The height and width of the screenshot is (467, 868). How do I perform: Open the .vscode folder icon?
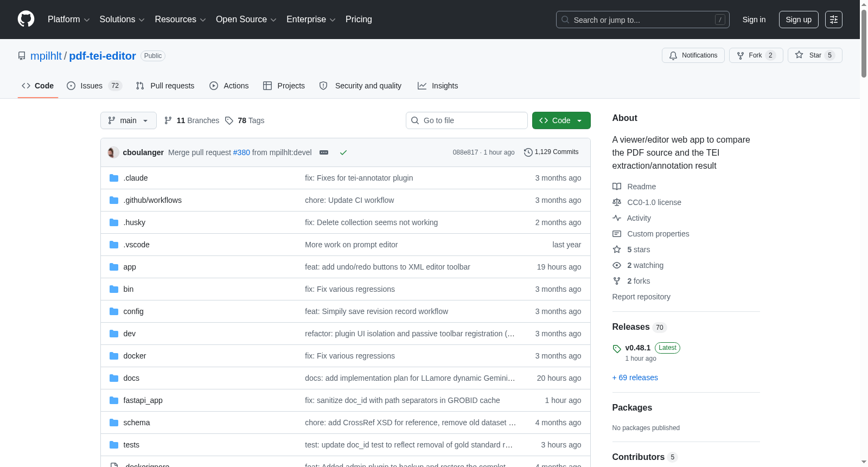pyautogui.click(x=114, y=245)
